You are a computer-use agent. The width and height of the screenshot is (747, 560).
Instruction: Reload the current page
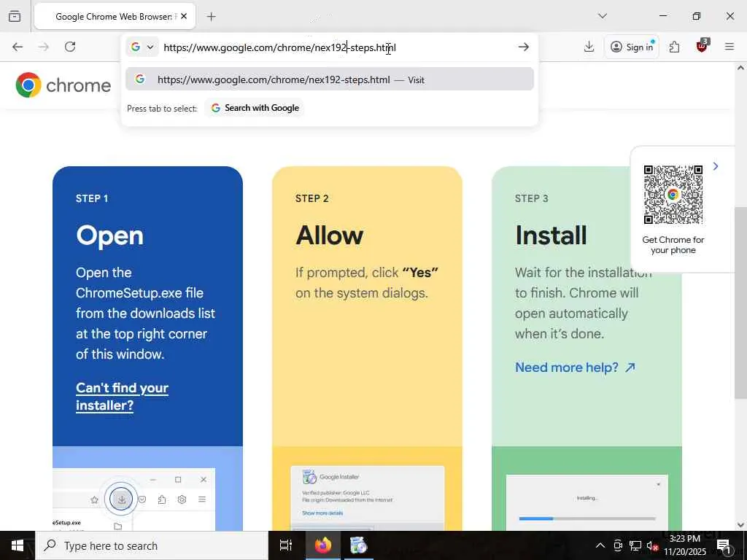tap(70, 47)
